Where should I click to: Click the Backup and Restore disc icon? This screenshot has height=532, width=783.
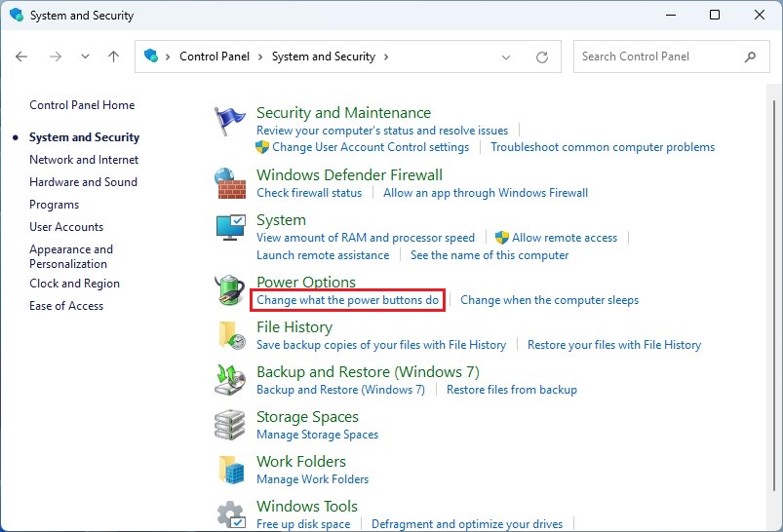click(230, 380)
